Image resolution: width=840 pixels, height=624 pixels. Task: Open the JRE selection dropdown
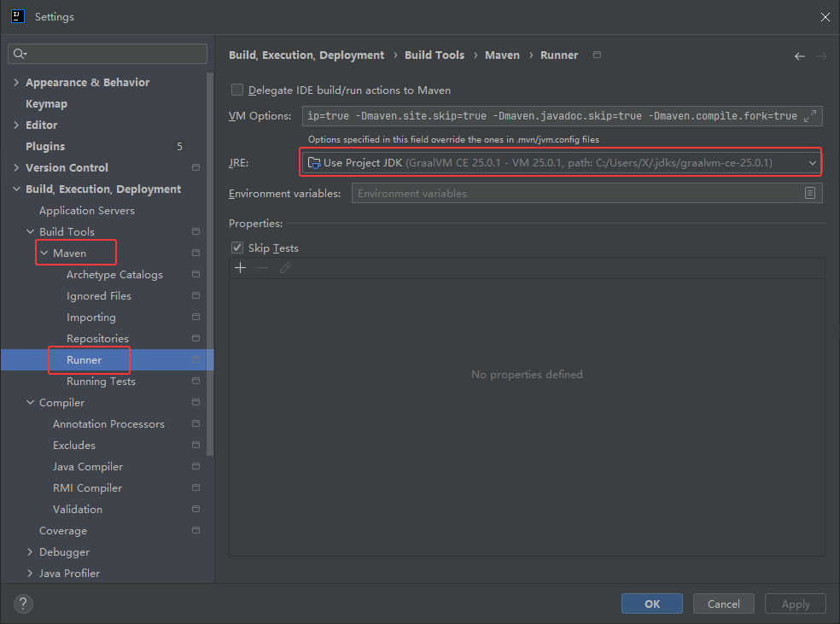point(813,161)
